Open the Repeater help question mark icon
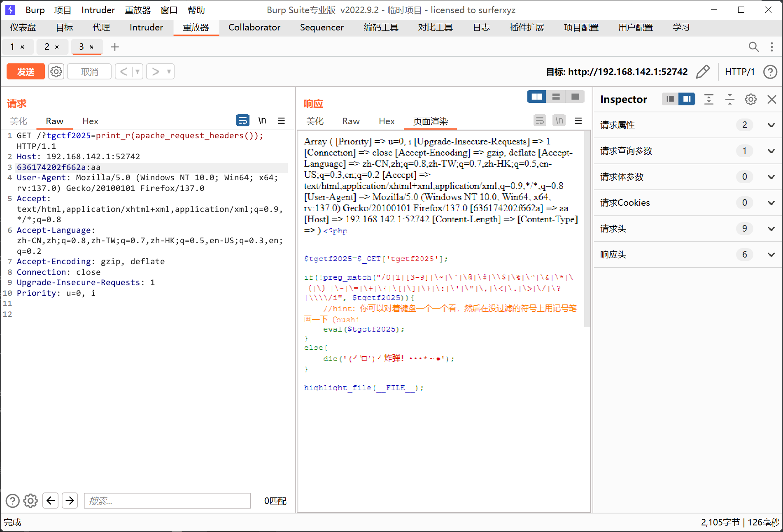783x532 pixels. [770, 72]
